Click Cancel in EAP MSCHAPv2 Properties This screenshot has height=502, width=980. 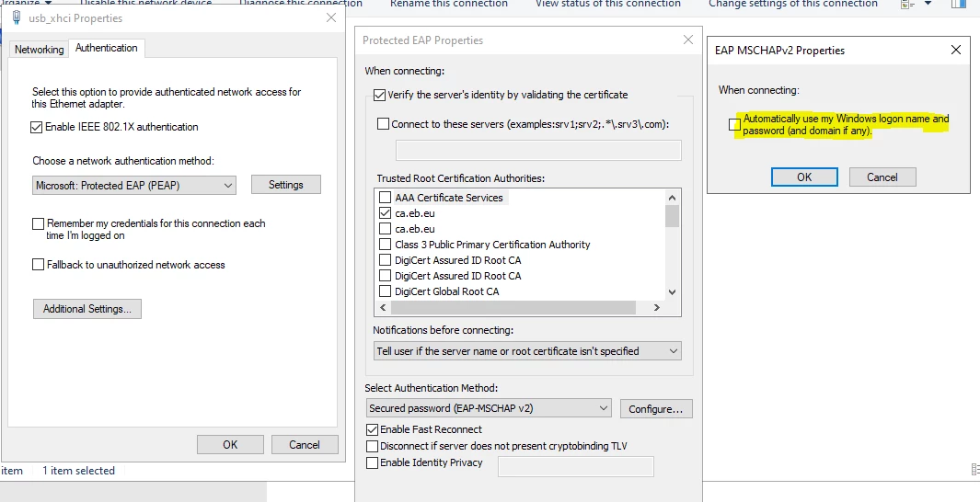coord(882,177)
